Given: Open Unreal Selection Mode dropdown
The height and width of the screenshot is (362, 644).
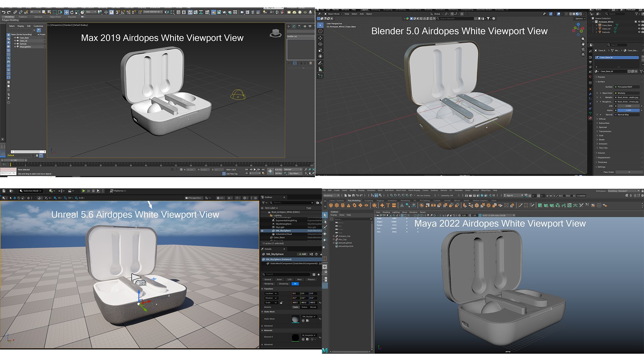Looking at the screenshot, I should (31, 191).
